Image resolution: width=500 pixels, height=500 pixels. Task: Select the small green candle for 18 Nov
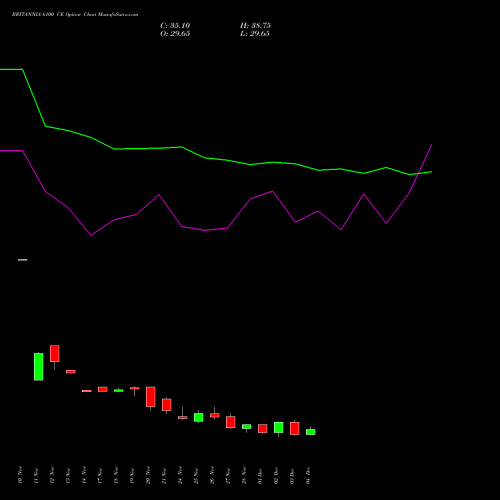pos(119,390)
